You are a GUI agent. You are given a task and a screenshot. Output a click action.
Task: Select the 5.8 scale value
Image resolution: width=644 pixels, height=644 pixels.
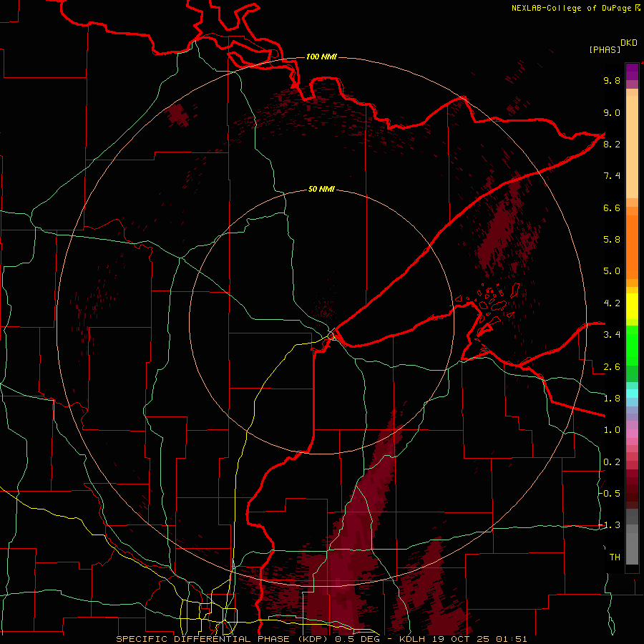coord(612,240)
